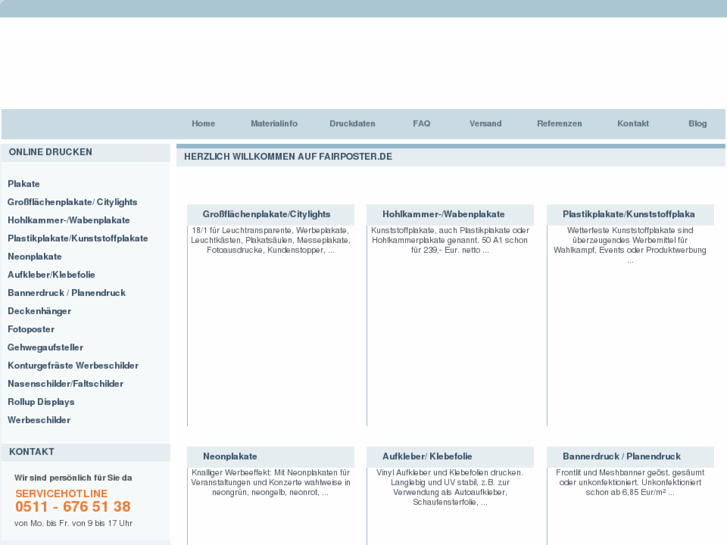Viewport: 727px width, 545px height.
Task: Open the Versand page
Action: click(x=485, y=124)
